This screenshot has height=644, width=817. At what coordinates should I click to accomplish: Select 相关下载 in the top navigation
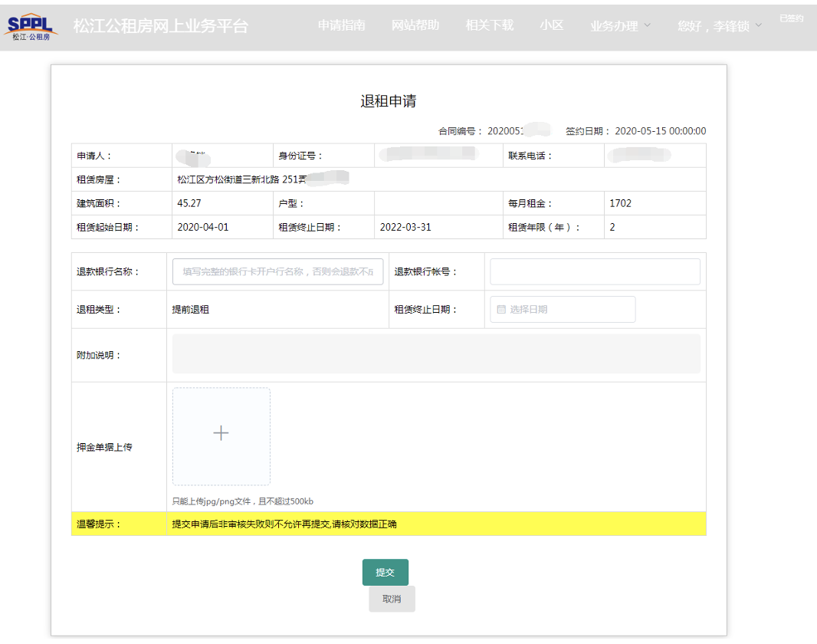(x=489, y=25)
